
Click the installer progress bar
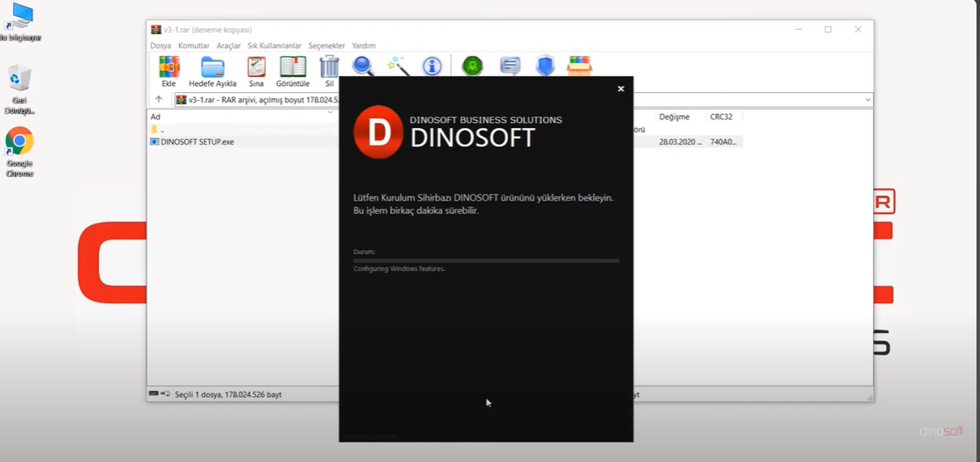pyautogui.click(x=486, y=260)
